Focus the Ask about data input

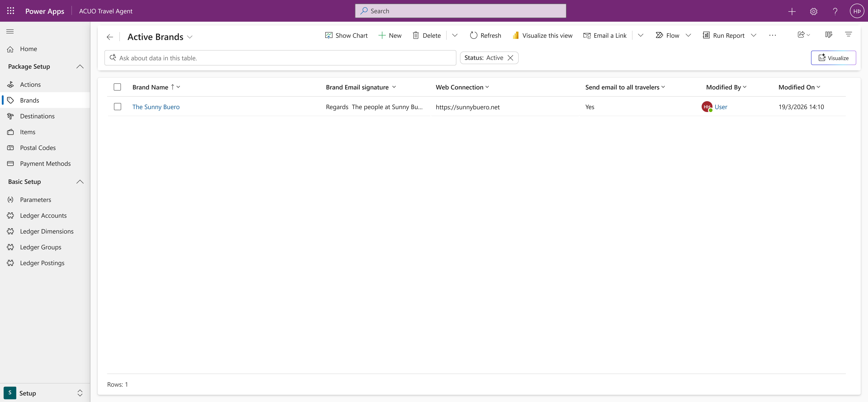(x=280, y=58)
